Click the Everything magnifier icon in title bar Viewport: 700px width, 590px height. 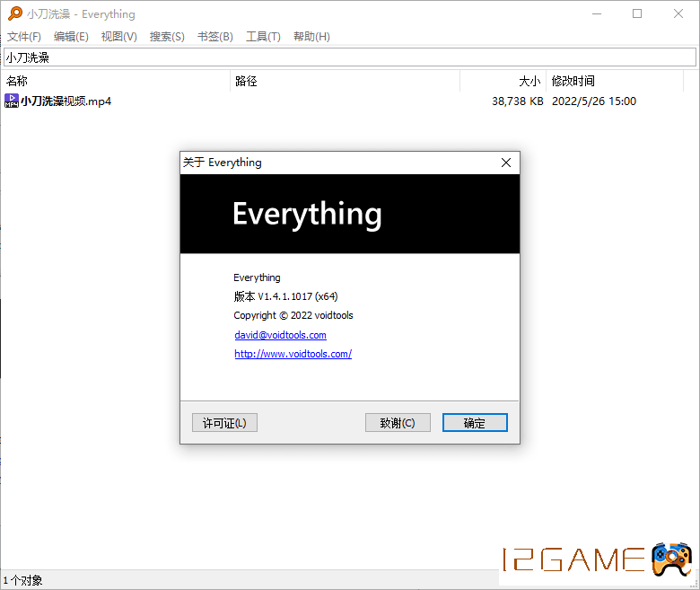15,13
